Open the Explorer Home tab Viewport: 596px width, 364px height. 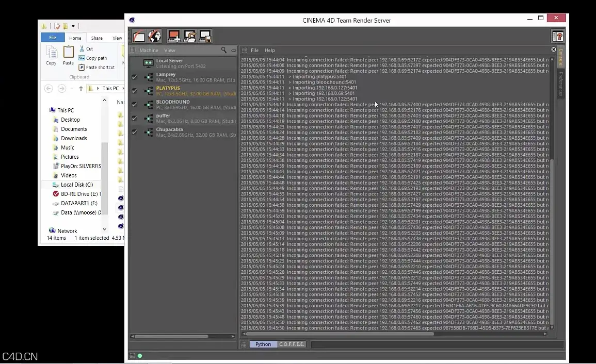[75, 38]
